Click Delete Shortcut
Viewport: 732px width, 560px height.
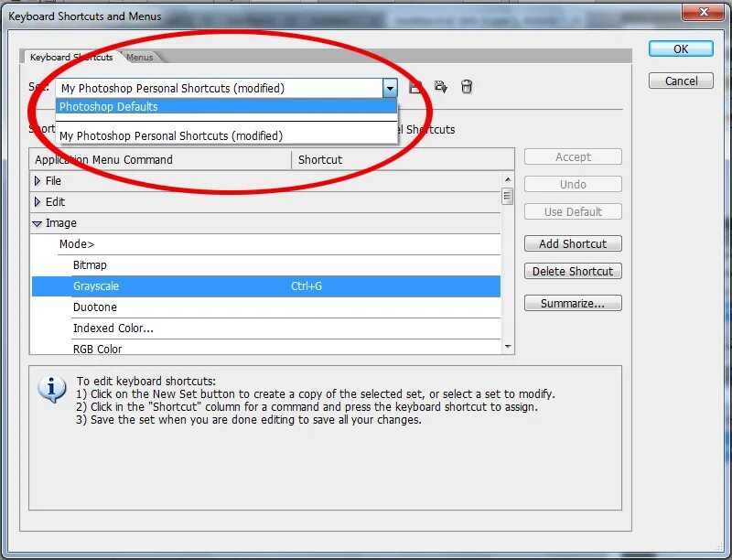[x=573, y=271]
